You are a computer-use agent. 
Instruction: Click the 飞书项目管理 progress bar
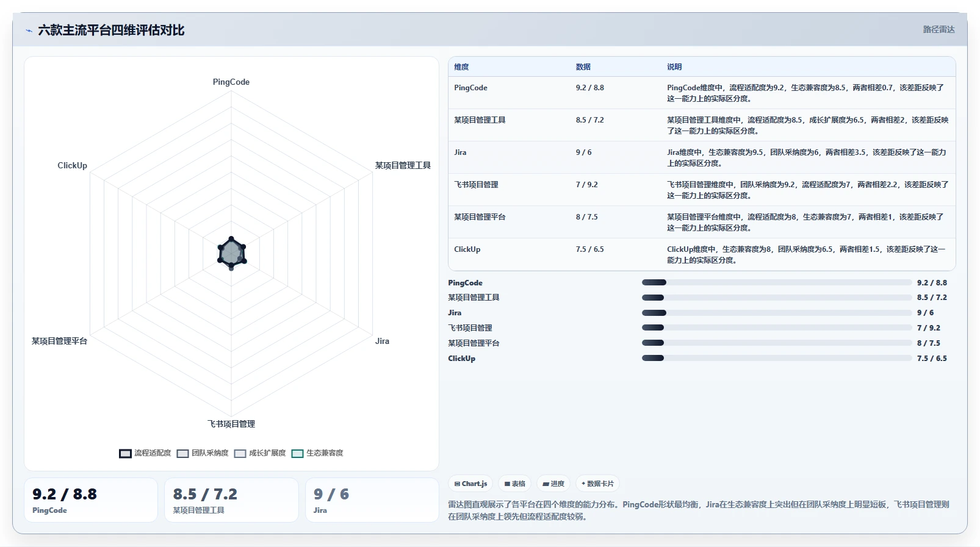click(x=777, y=327)
